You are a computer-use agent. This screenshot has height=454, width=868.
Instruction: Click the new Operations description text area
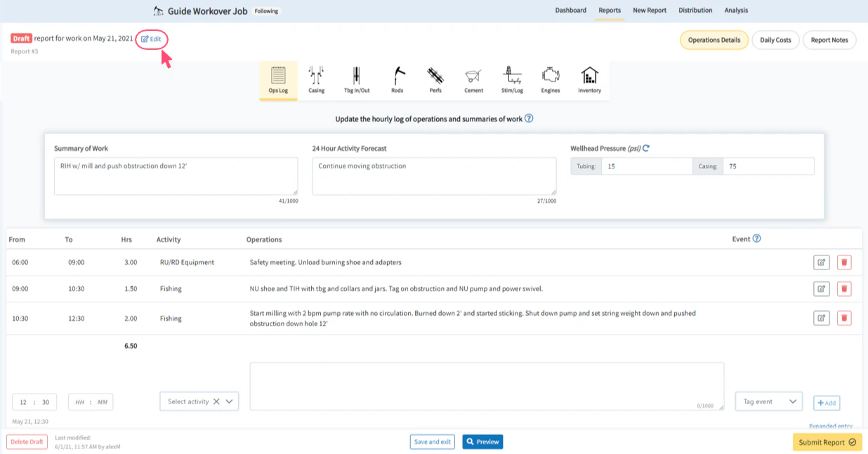click(x=487, y=387)
